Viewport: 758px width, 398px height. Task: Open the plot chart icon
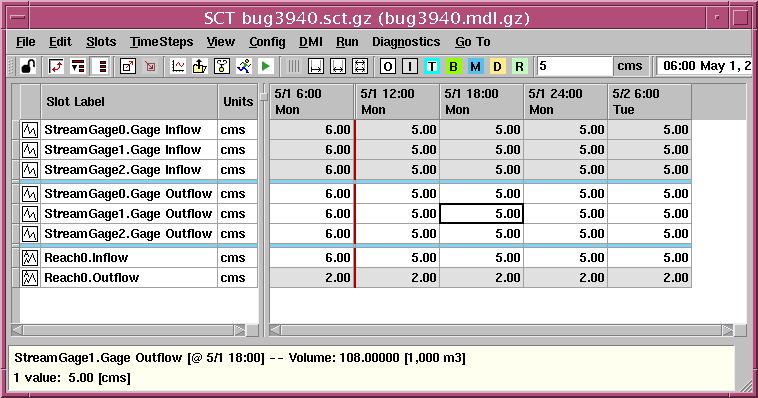pos(178,66)
